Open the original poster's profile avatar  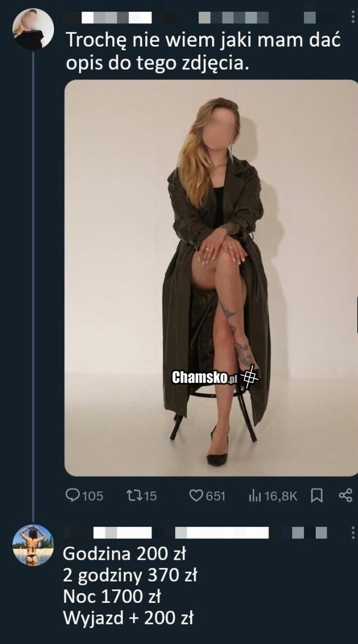[x=33, y=29]
